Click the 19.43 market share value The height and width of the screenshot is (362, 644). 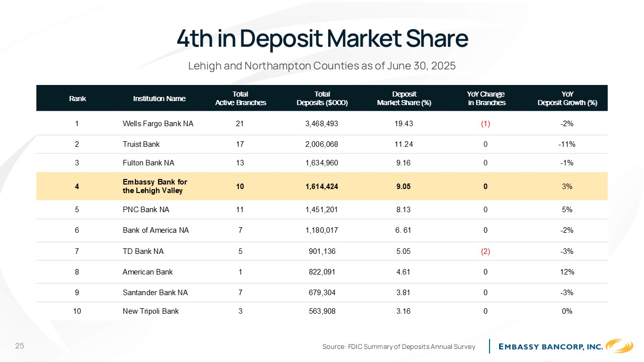(404, 124)
